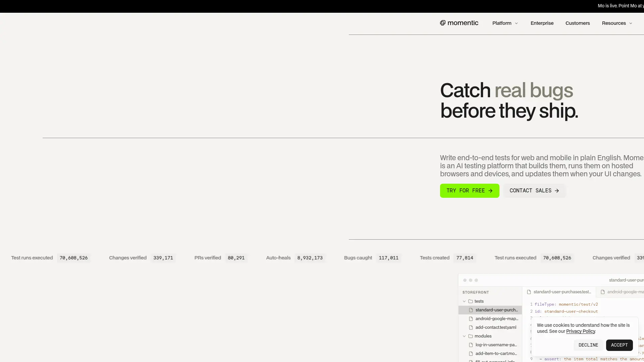
Task: Open the Platform dropdown menu
Action: (x=505, y=23)
